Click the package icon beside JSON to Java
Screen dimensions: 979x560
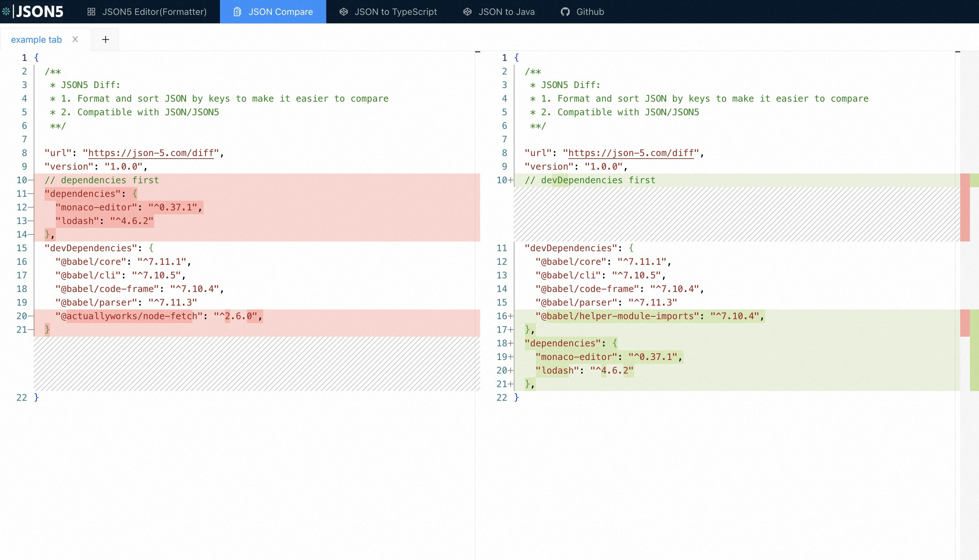pos(467,12)
